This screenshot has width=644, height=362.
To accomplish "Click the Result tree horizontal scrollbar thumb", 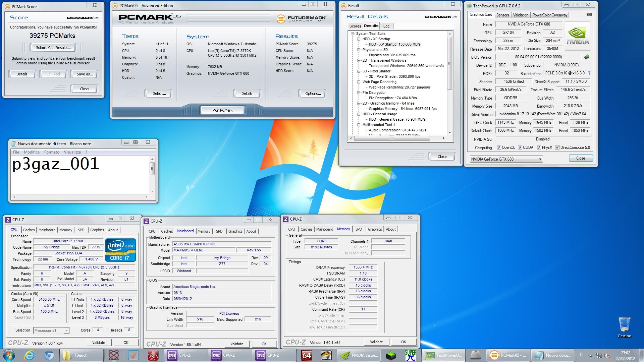I will point(392,138).
